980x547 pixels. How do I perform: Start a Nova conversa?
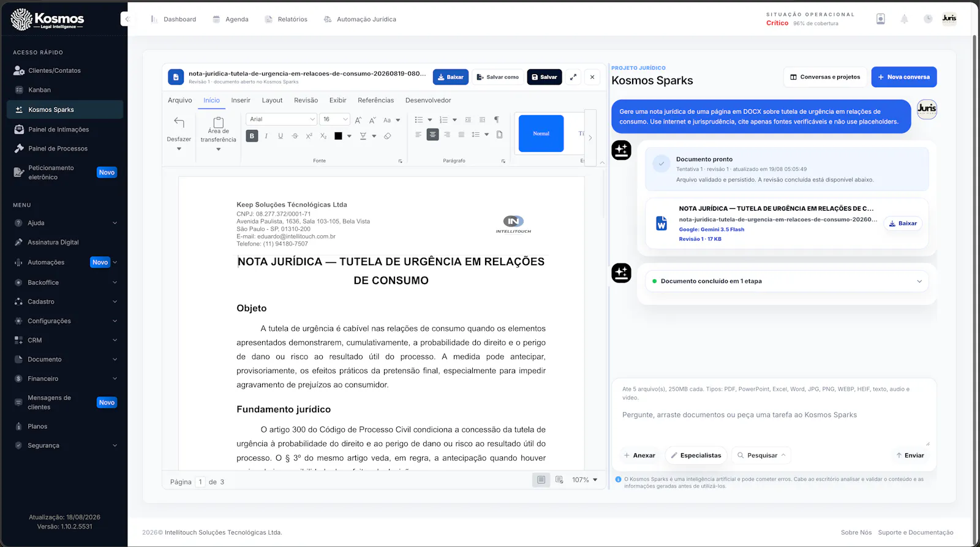[x=904, y=77]
